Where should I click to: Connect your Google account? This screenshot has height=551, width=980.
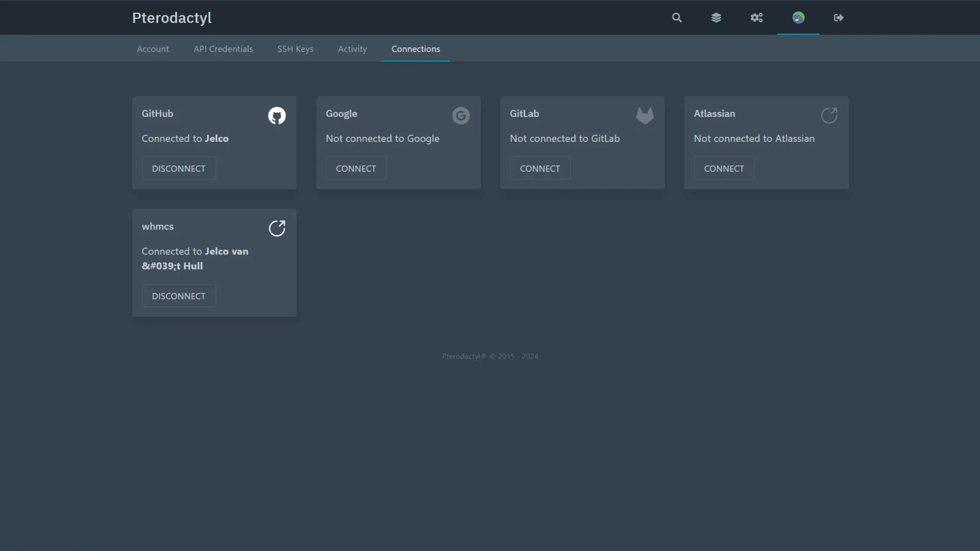click(x=356, y=168)
